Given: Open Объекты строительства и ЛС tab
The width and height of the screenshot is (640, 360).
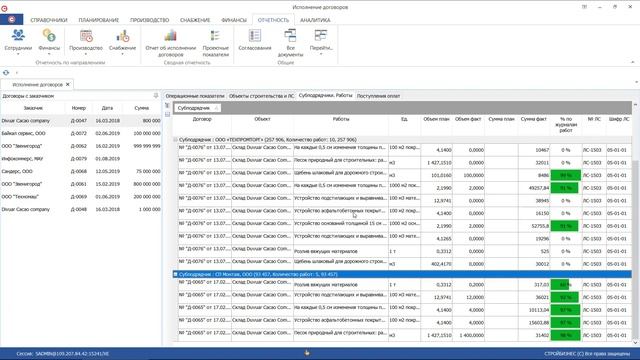Looking at the screenshot, I should tap(261, 96).
